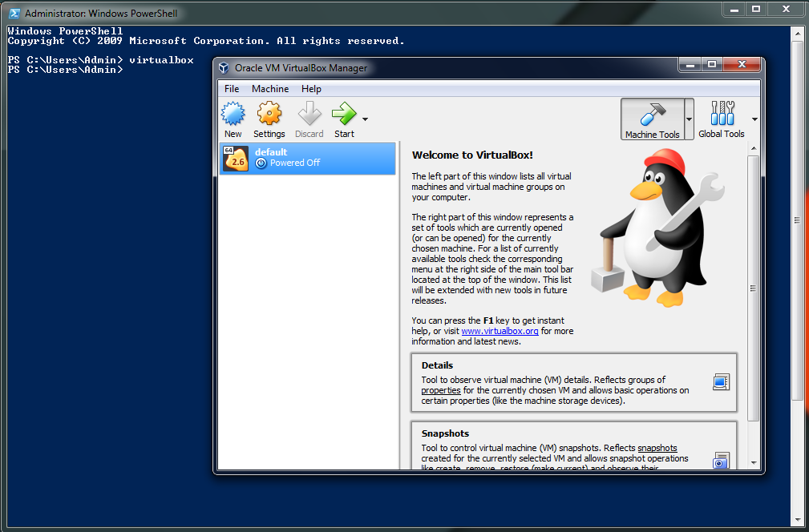Click the properties link in Details section

tap(440, 390)
